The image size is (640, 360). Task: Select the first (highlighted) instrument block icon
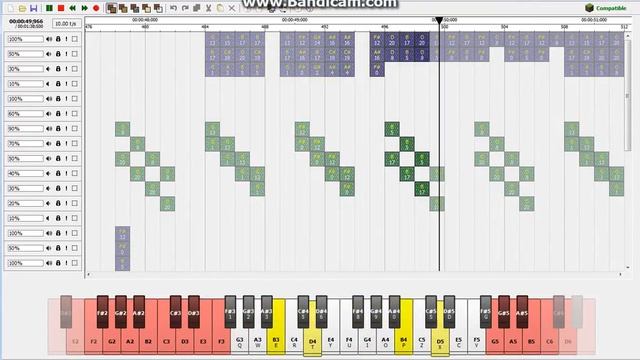[111, 8]
